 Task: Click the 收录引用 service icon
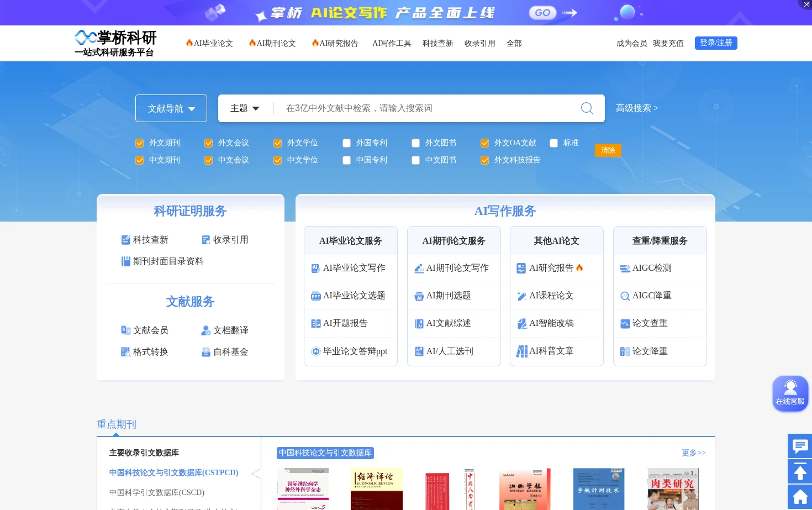pyautogui.click(x=206, y=240)
